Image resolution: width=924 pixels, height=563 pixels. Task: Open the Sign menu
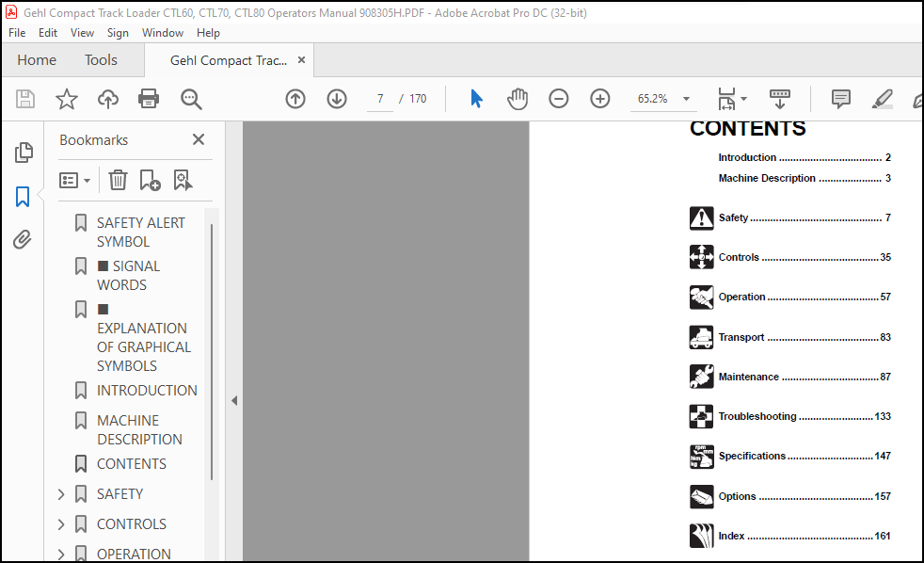118,33
